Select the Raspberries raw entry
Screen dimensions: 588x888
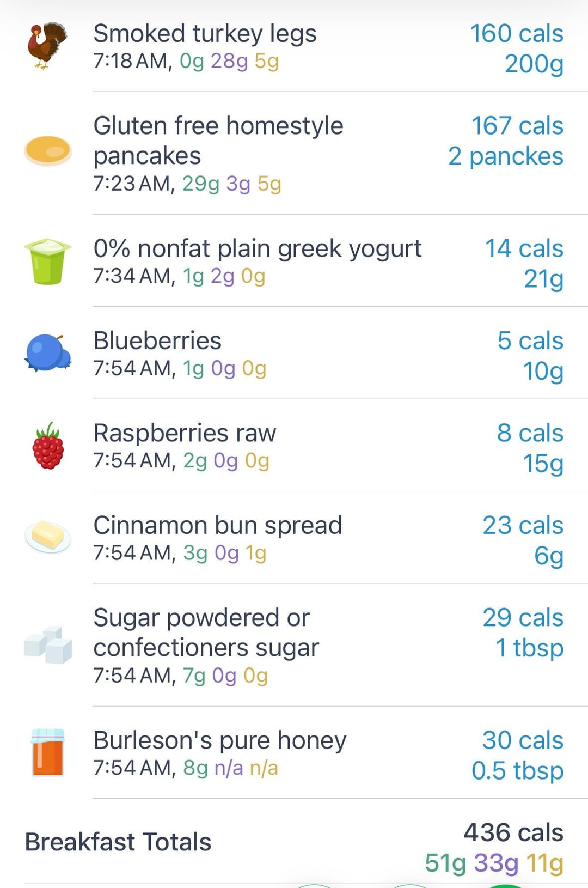(x=294, y=445)
